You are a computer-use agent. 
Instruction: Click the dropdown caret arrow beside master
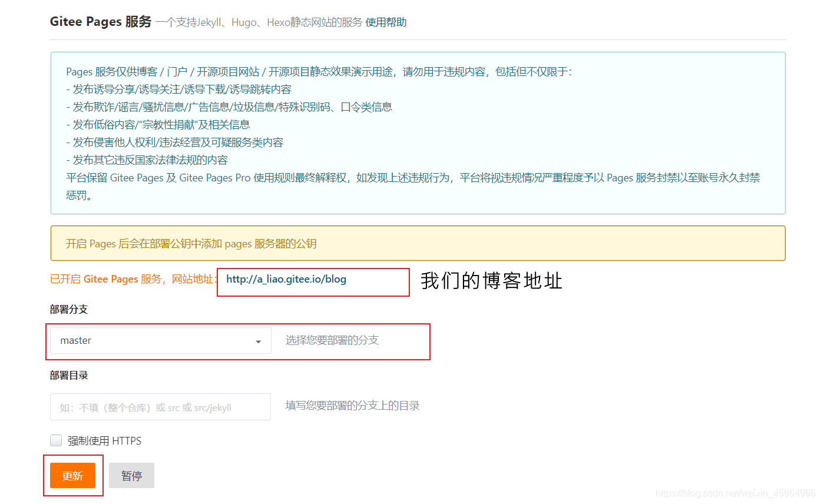click(258, 341)
